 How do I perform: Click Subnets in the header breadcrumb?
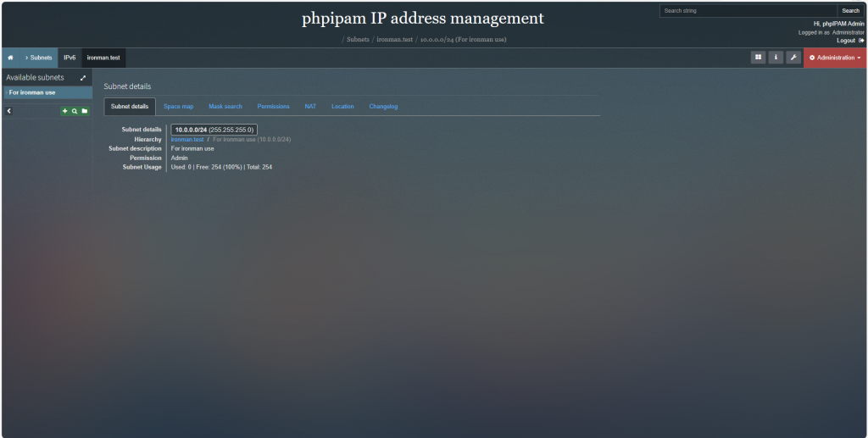coord(359,39)
